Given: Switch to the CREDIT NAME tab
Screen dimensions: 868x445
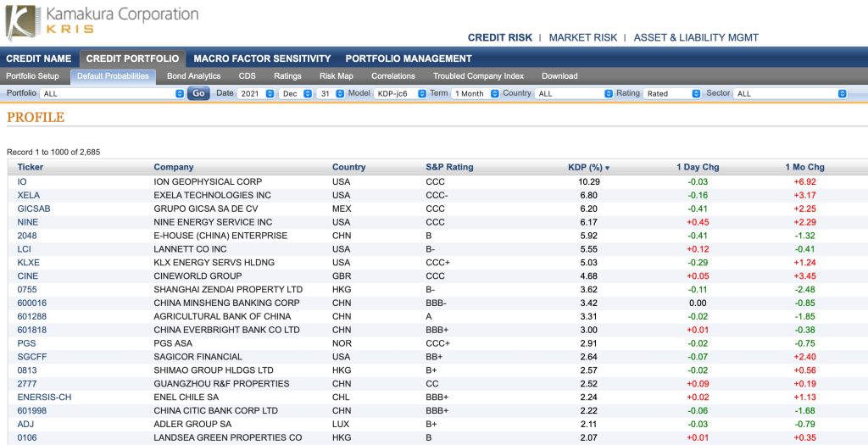Looking at the screenshot, I should pyautogui.click(x=39, y=58).
